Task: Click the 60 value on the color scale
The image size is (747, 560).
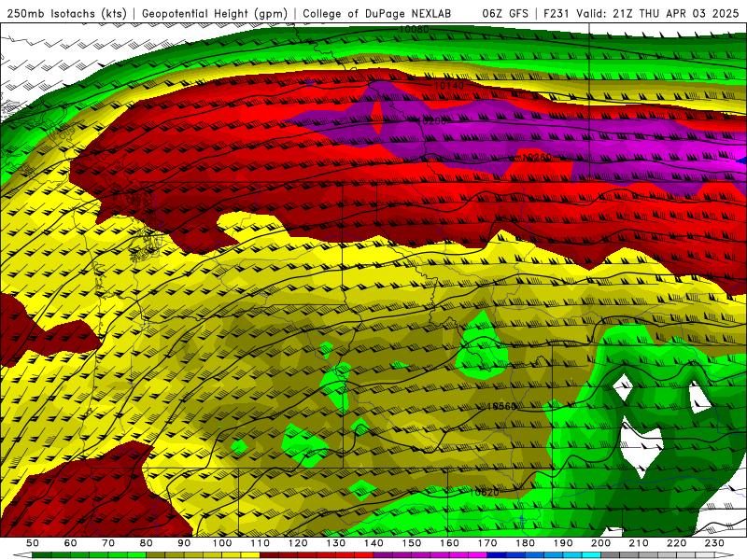Action: click(70, 543)
